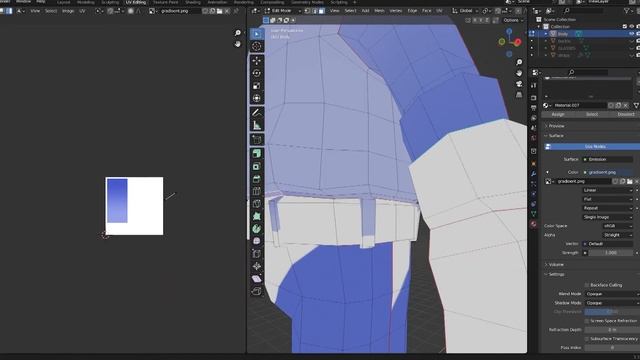Click the zoom magnifier in 3D viewport
Viewport: 640px width, 360px height.
click(x=519, y=62)
